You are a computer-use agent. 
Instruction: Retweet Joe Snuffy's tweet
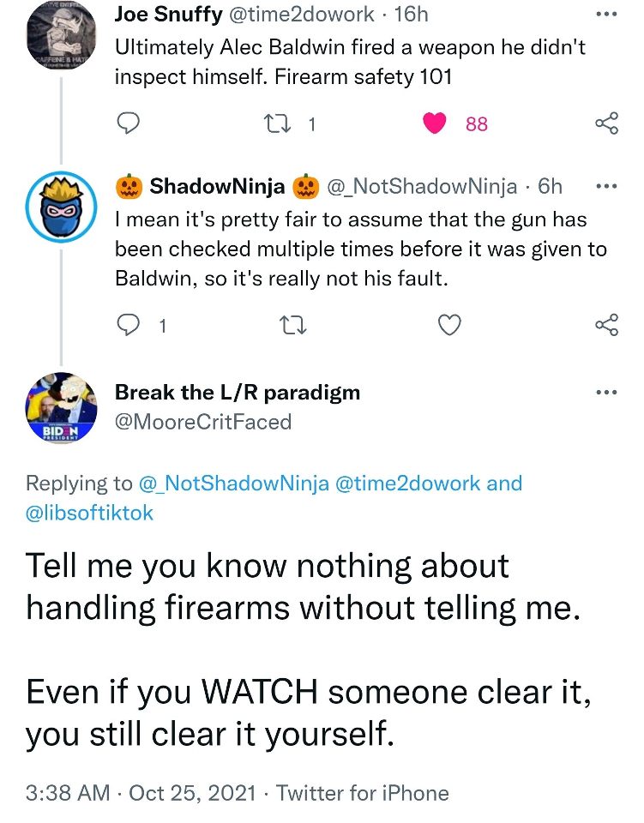coord(279,124)
